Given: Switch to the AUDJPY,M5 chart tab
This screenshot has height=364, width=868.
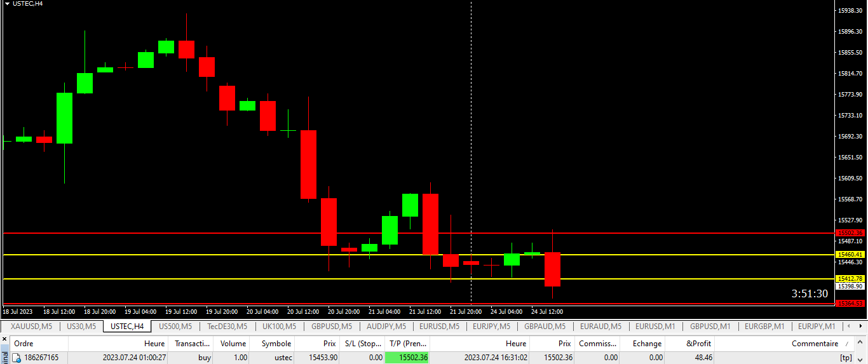Looking at the screenshot, I should (x=386, y=327).
